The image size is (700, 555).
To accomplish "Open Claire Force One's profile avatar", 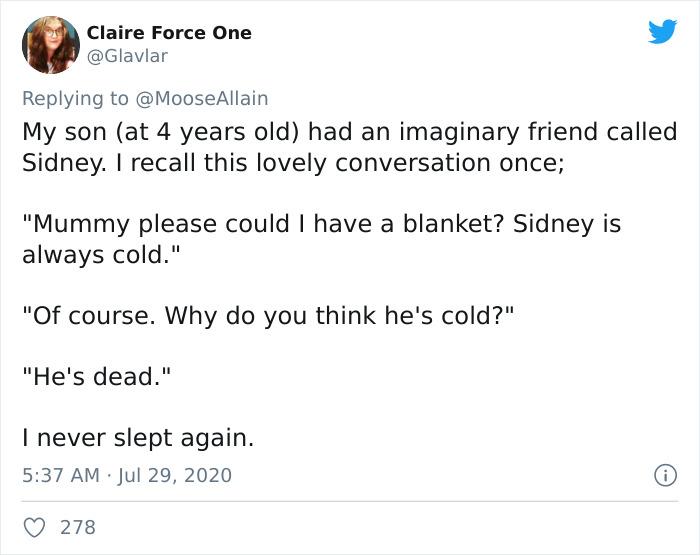I will tap(49, 45).
